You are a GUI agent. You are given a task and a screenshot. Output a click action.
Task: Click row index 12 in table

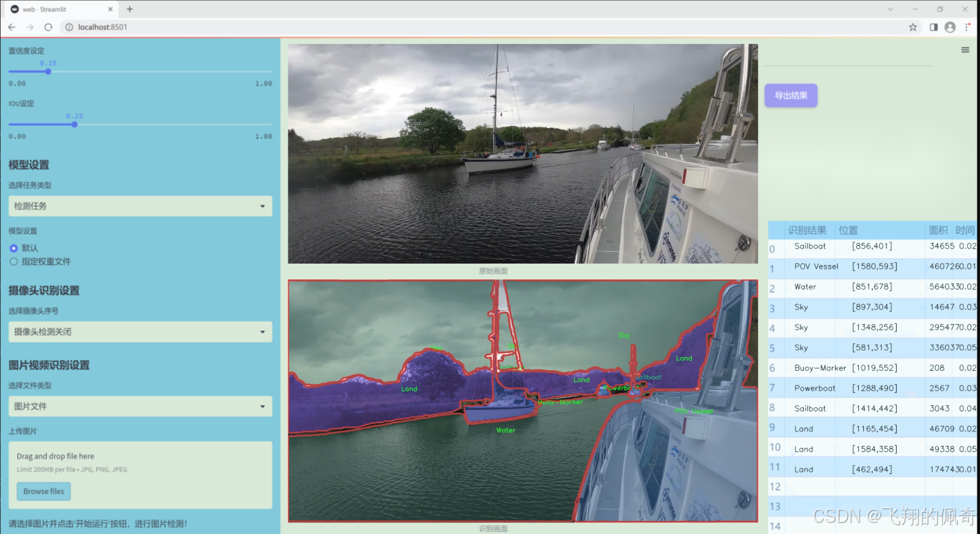click(x=776, y=487)
